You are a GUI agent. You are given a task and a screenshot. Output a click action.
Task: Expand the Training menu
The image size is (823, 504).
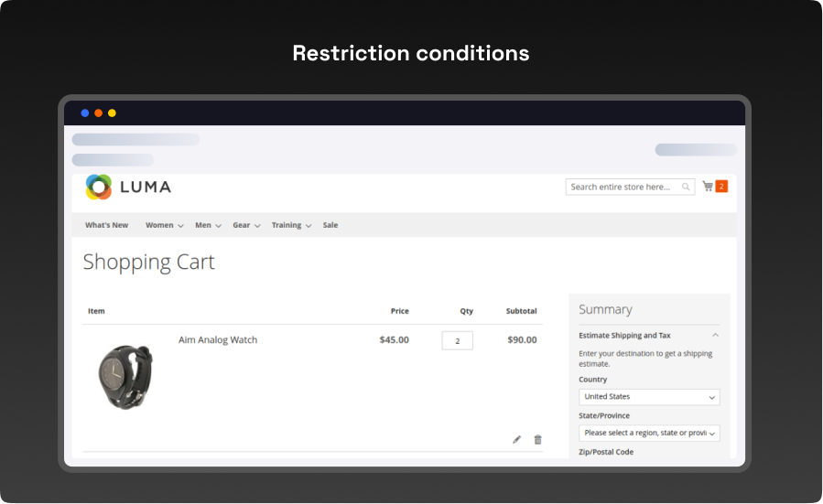pyautogui.click(x=291, y=225)
